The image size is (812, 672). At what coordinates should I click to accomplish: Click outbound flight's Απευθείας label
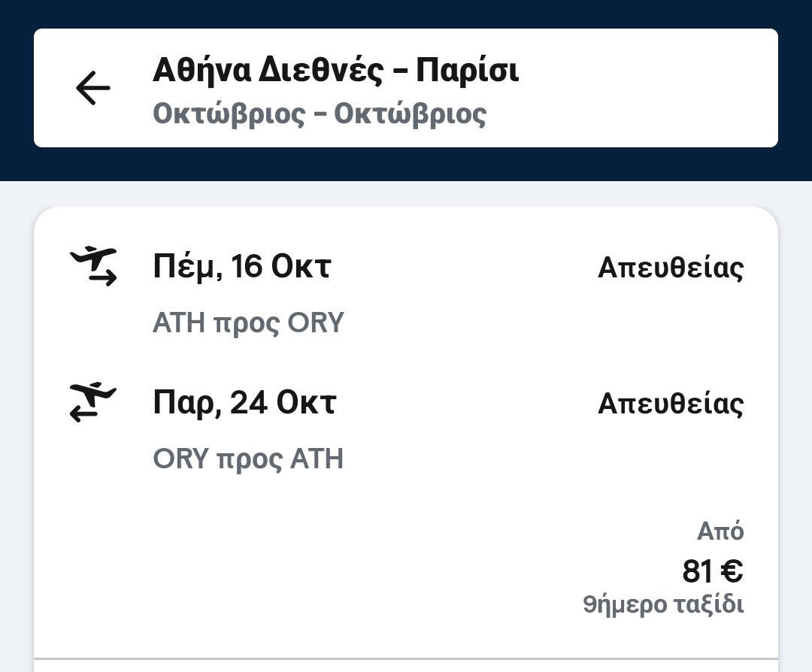[x=670, y=268]
